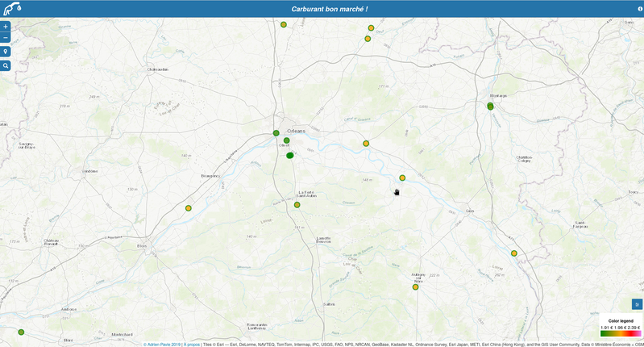This screenshot has height=347, width=644.
Task: Select station marker near La Ferté-Saint-Aubin
Action: tap(297, 205)
